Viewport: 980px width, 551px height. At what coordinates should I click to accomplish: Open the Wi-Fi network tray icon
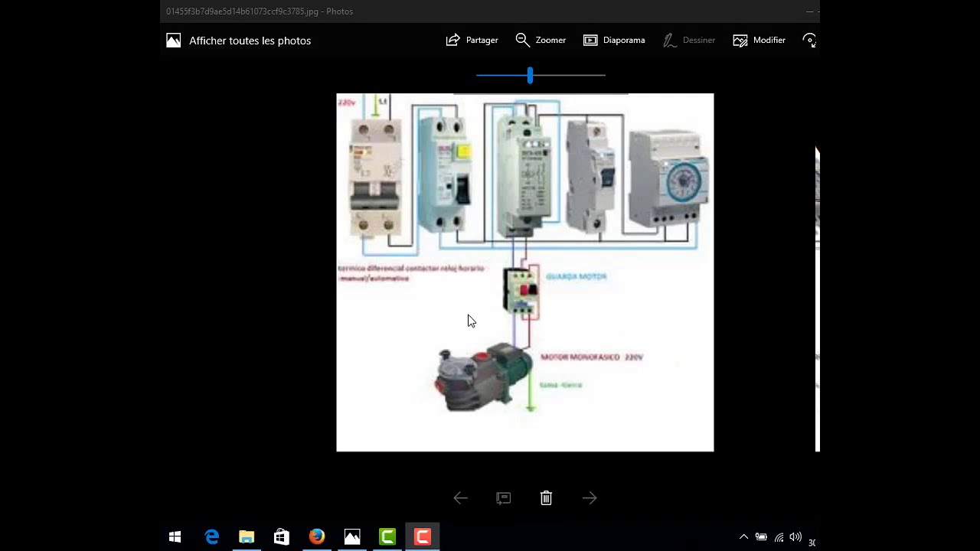779,537
